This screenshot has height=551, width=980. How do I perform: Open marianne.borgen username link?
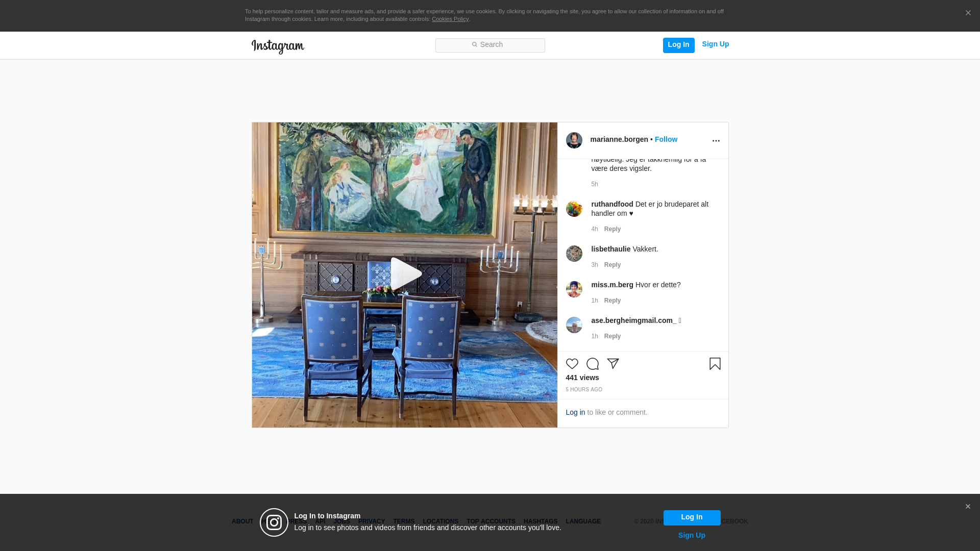[619, 139]
